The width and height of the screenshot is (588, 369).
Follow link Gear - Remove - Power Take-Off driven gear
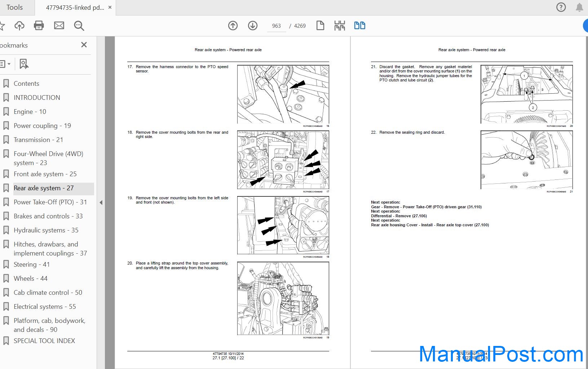(426, 207)
